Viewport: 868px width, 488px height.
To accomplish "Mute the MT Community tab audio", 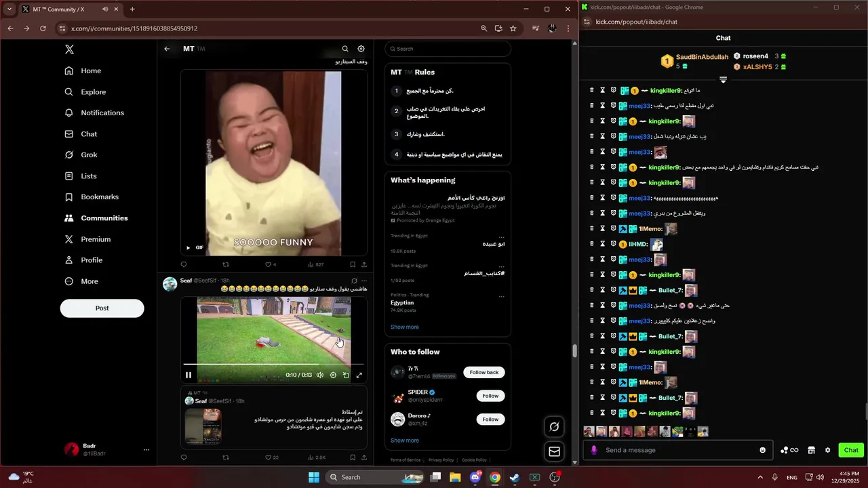I will pyautogui.click(x=105, y=9).
